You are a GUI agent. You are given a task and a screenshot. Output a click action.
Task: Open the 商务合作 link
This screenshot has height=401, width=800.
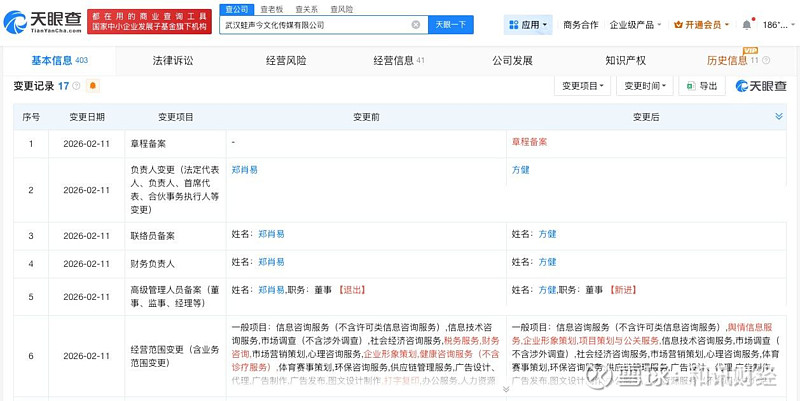(581, 24)
